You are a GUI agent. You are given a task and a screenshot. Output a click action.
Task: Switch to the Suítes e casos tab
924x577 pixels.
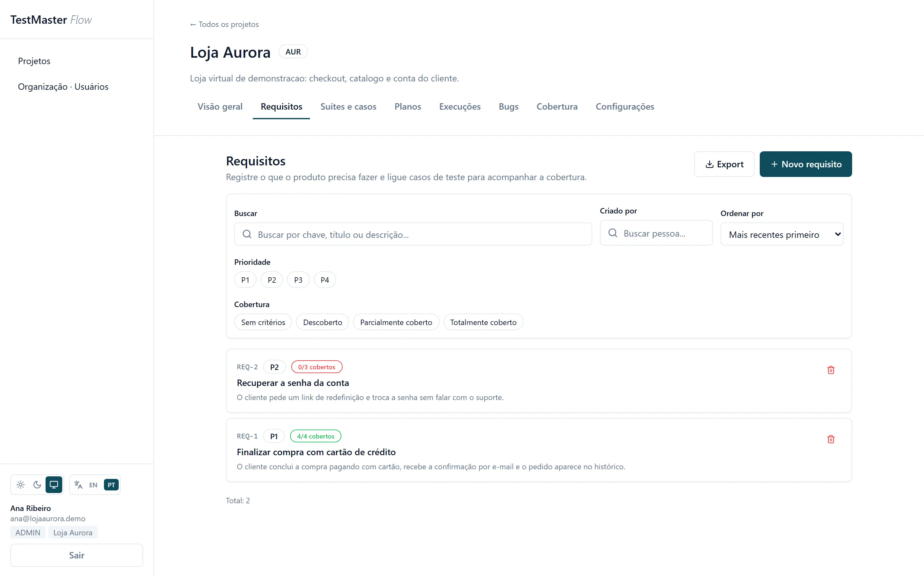tap(348, 106)
